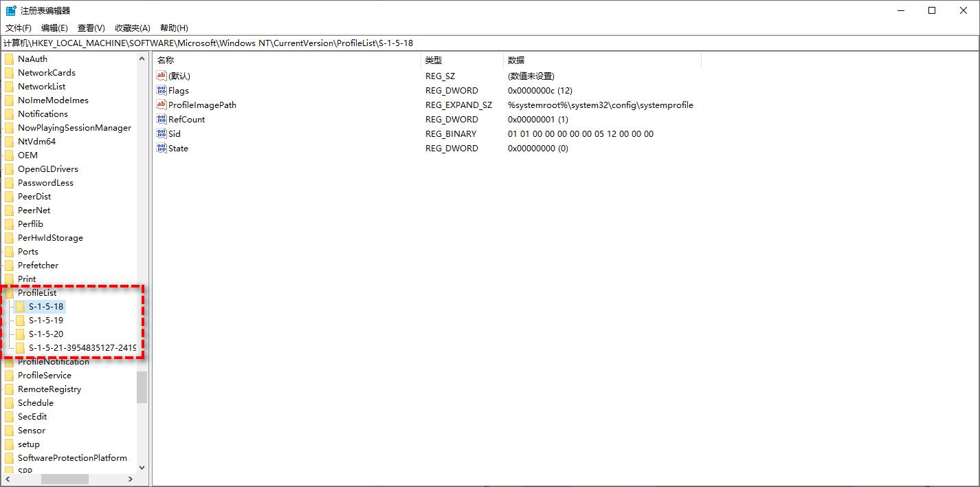
Task: Select the PeerNet folder icon
Action: tap(9, 210)
